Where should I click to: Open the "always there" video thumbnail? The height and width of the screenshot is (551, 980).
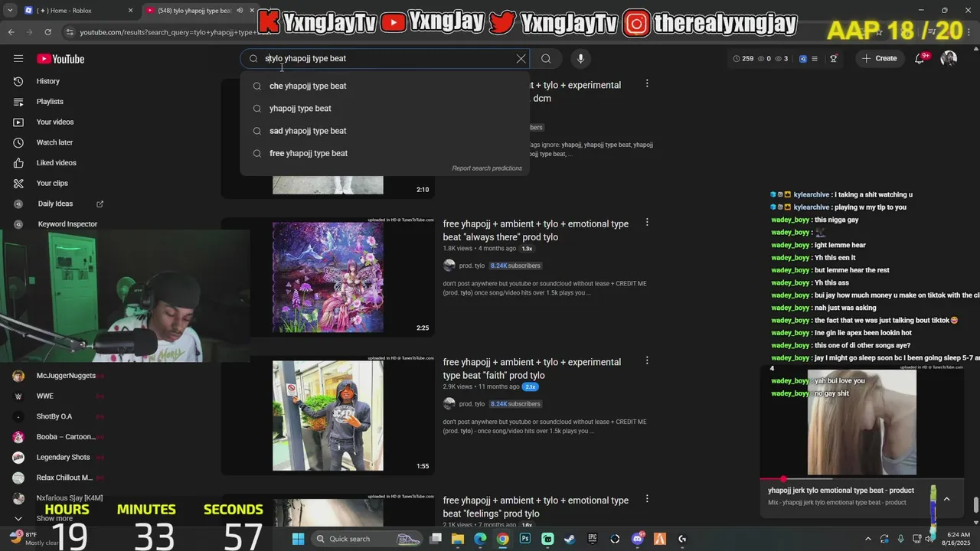click(328, 278)
